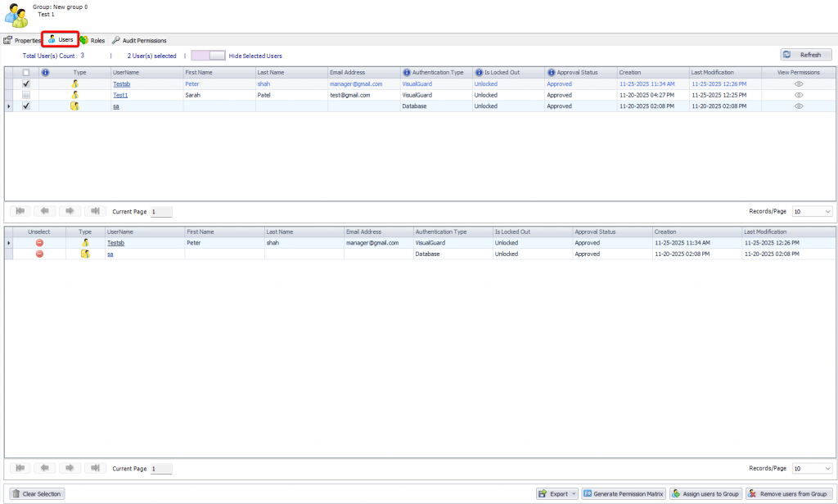Click the info icon beside Approval Status header
Viewport: 838px width, 504px height.
pyautogui.click(x=552, y=73)
